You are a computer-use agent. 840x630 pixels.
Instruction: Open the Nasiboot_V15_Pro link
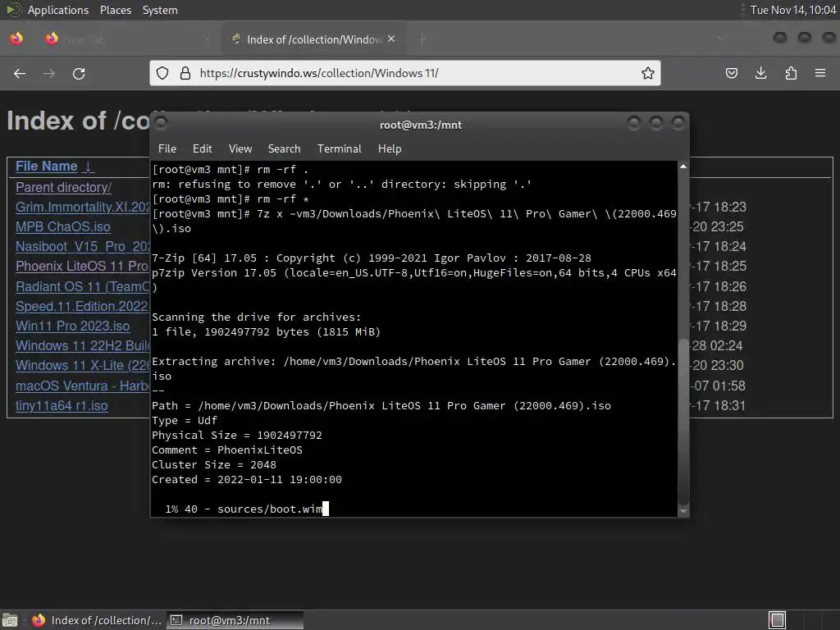coord(83,246)
